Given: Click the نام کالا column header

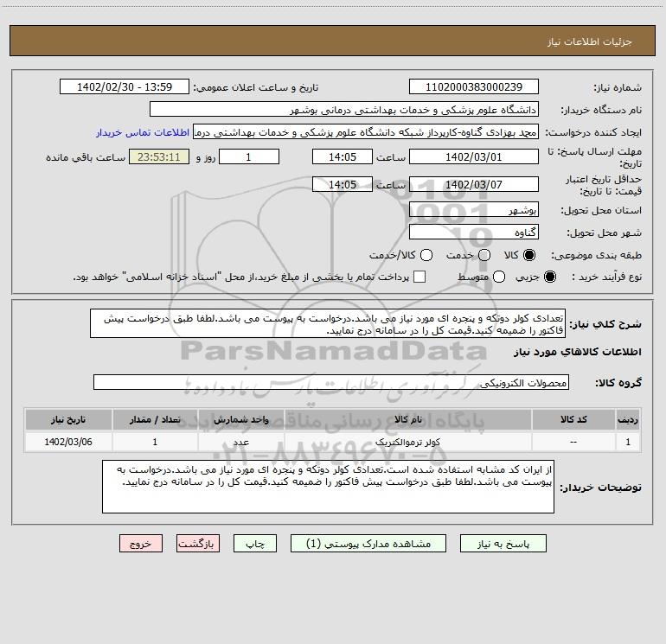Looking at the screenshot, I should 408,419.
